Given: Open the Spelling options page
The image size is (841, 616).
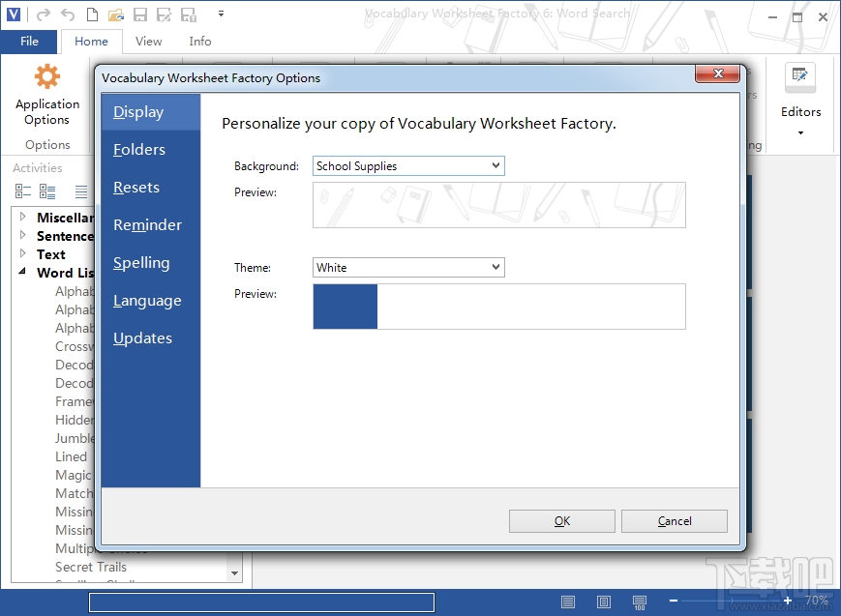Looking at the screenshot, I should 141,263.
